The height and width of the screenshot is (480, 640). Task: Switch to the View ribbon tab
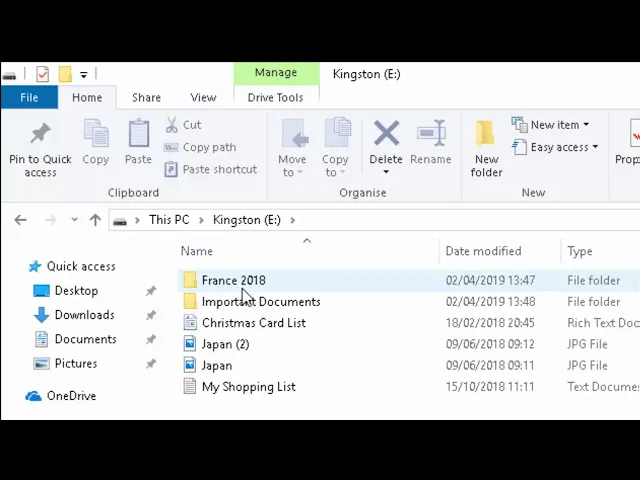coord(203,98)
